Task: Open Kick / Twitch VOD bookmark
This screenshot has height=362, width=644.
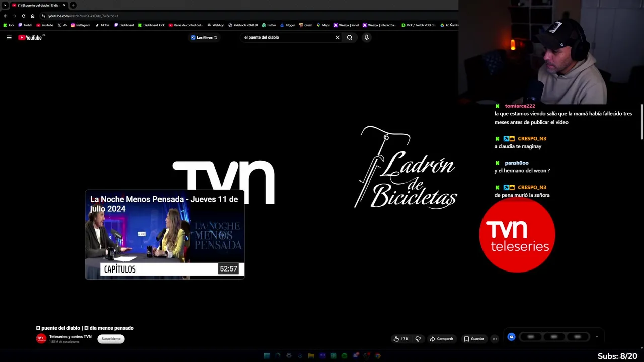Action: [419, 25]
